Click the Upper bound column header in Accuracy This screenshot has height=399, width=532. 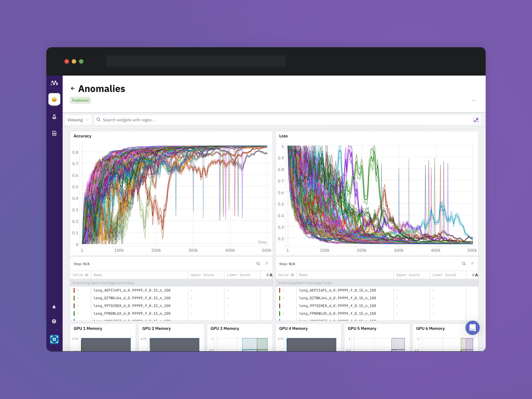(202, 275)
